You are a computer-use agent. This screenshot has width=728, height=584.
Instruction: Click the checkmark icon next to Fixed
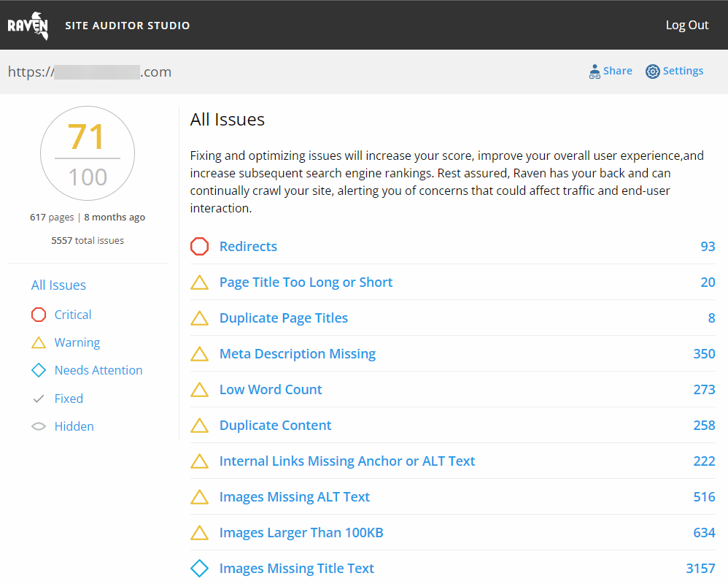tap(39, 399)
